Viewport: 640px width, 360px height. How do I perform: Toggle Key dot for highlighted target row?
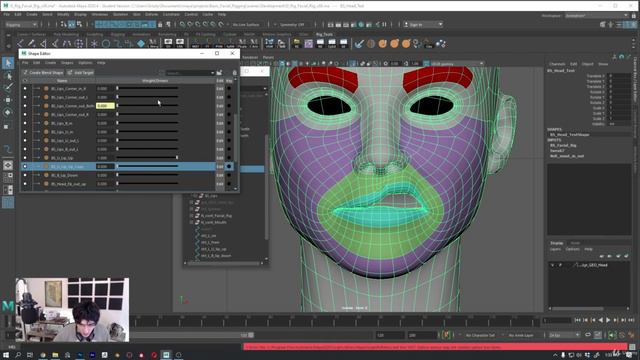point(229,166)
